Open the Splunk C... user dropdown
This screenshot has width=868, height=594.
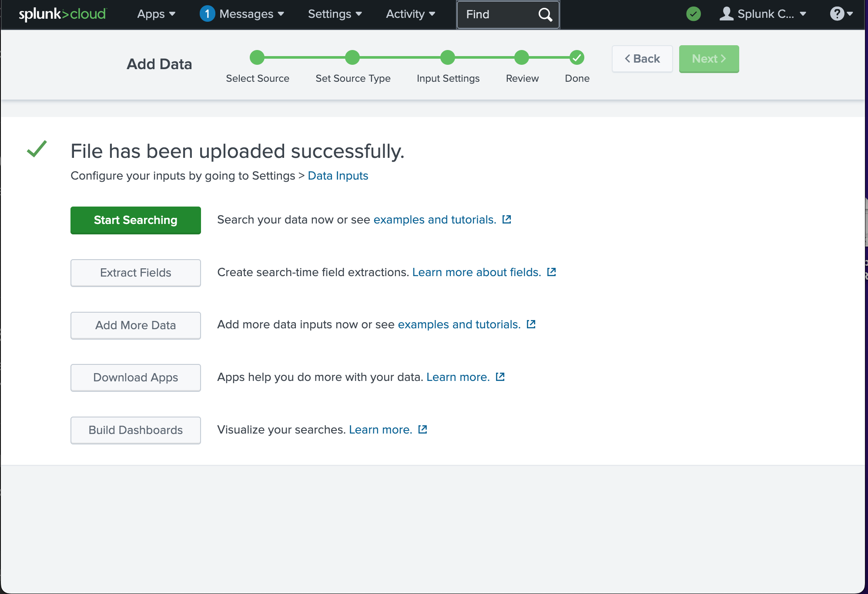[763, 14]
